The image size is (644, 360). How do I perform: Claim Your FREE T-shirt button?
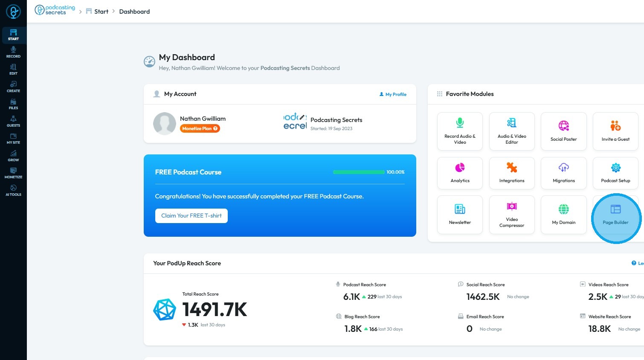pos(191,216)
